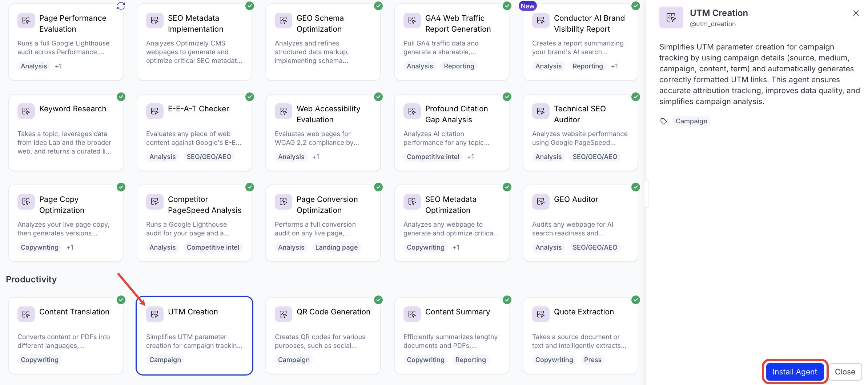Click the New badge on Conductor card
The image size is (868, 385).
point(527,6)
